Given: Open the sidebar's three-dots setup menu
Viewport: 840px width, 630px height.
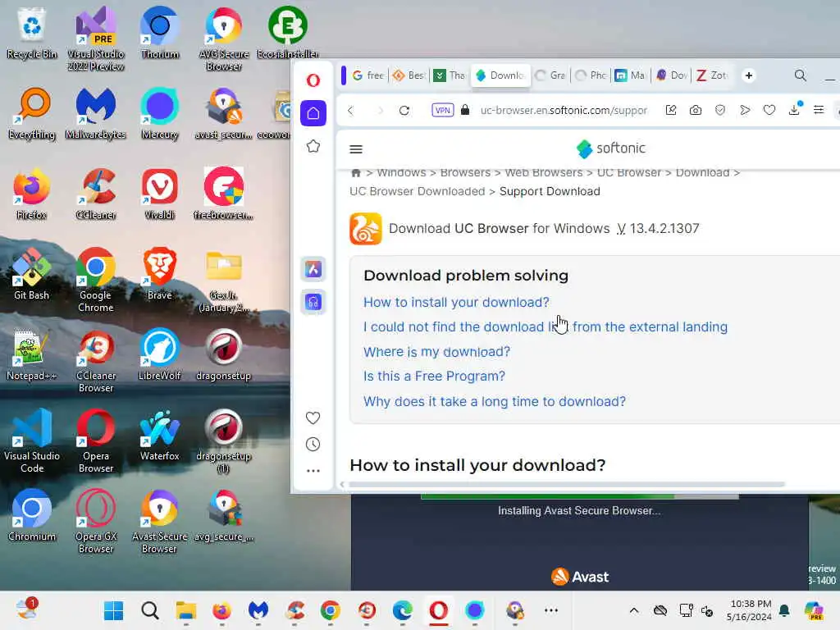Looking at the screenshot, I should click(313, 470).
